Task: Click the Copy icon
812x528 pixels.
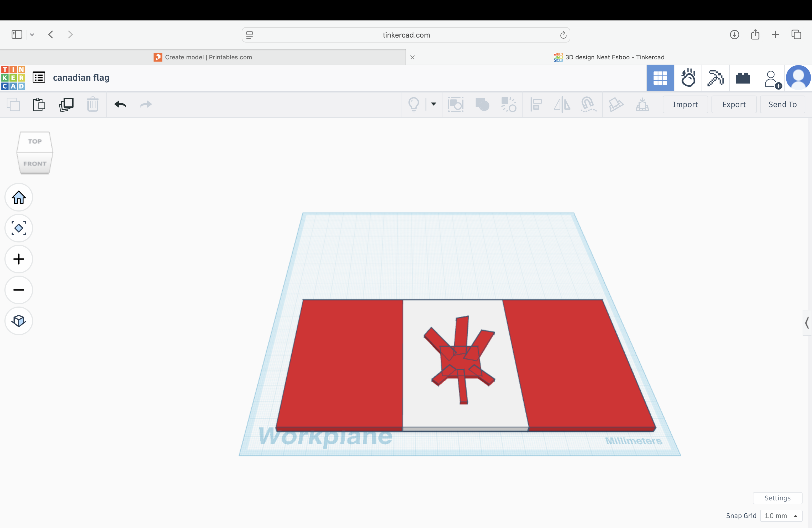Action: click(13, 104)
